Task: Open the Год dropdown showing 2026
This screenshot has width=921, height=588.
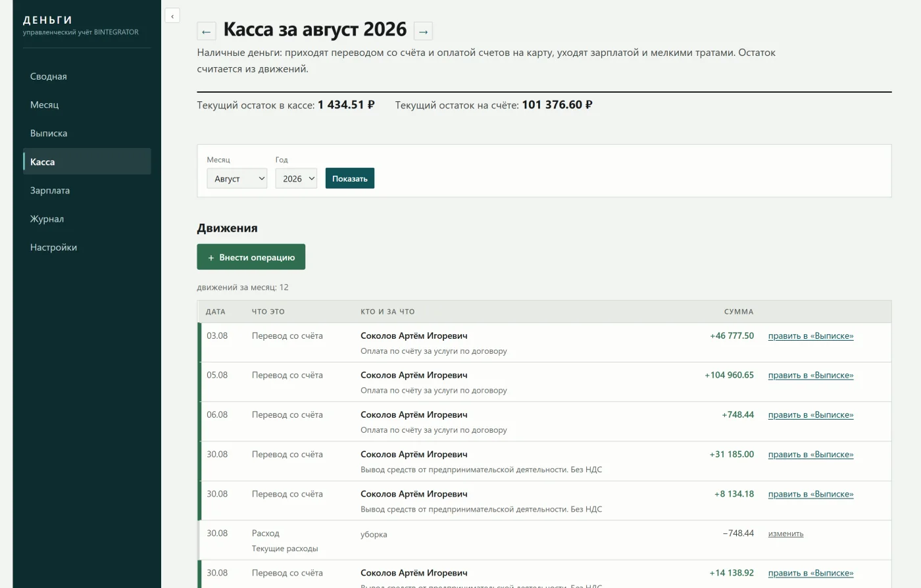Action: coord(296,178)
